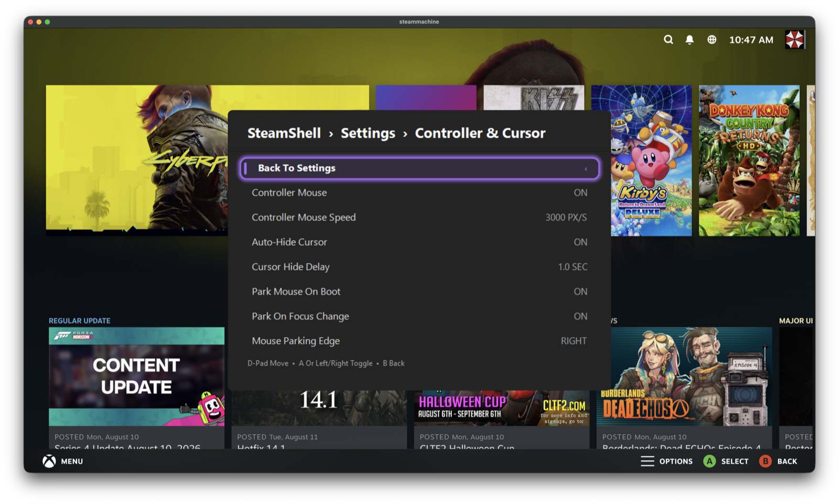839x504 pixels.
Task: Open the notifications bell
Action: click(690, 40)
